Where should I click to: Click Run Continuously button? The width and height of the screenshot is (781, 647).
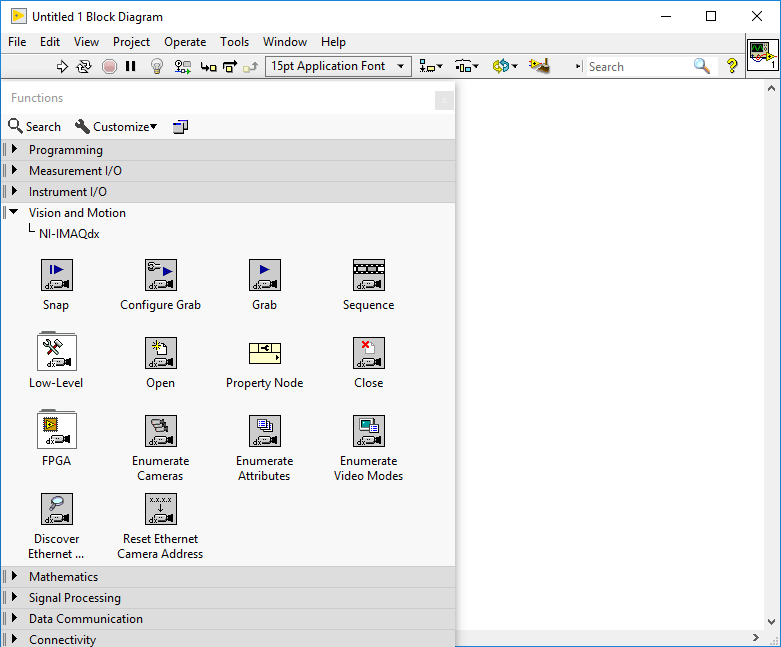[x=84, y=66]
